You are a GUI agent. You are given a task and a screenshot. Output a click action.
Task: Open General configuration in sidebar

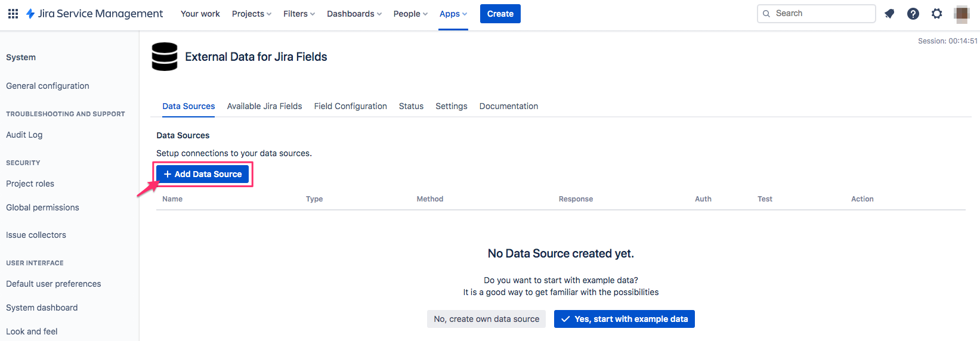click(x=48, y=86)
